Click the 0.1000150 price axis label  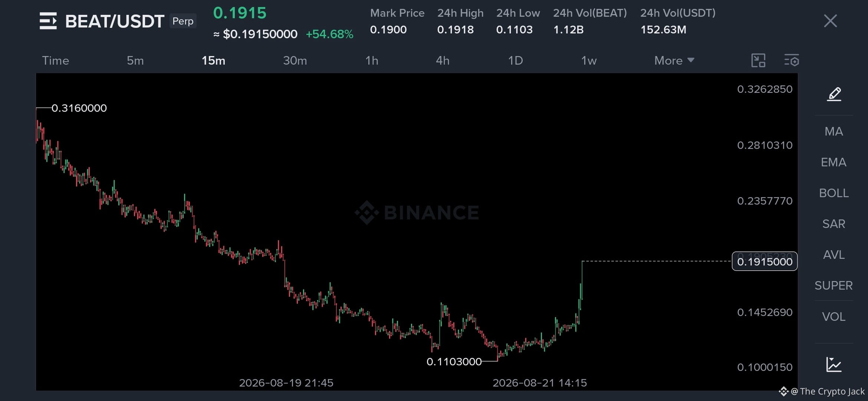765,367
